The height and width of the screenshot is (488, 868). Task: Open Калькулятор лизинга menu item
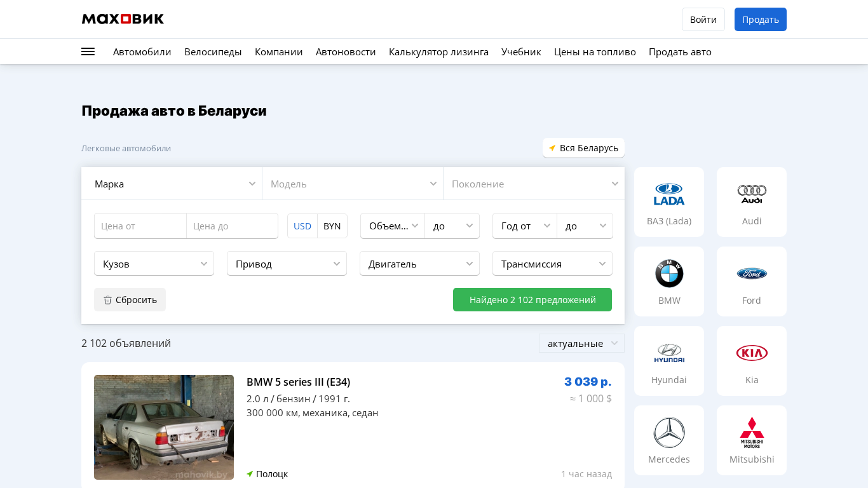click(x=438, y=51)
